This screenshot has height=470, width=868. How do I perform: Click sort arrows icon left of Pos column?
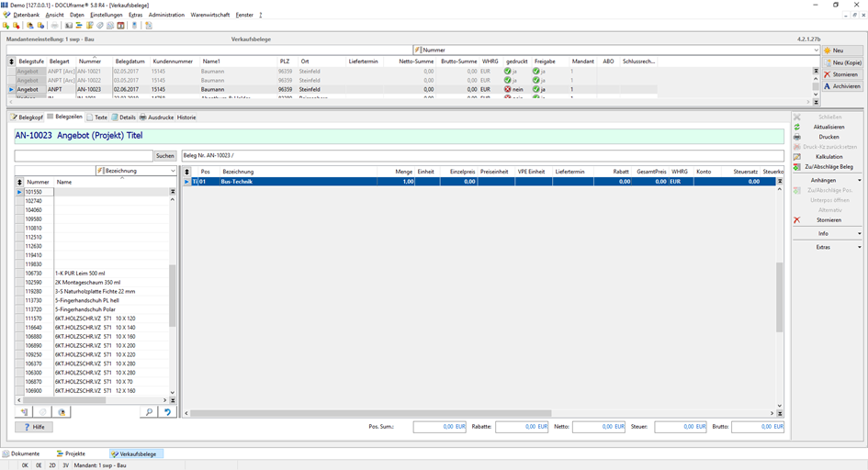(x=187, y=172)
